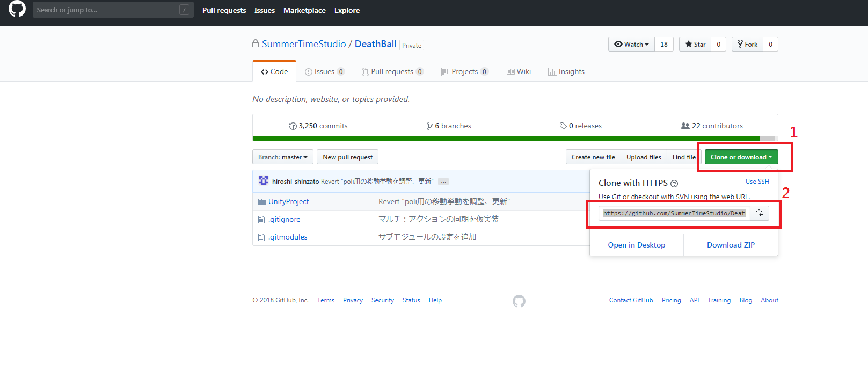The image size is (868, 370).
Task: Click Find file button
Action: tap(683, 157)
